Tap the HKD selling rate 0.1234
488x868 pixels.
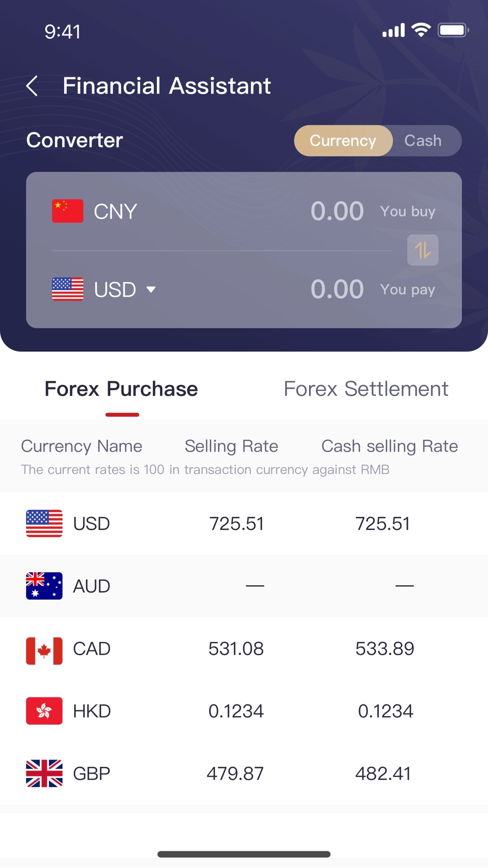coord(236,711)
